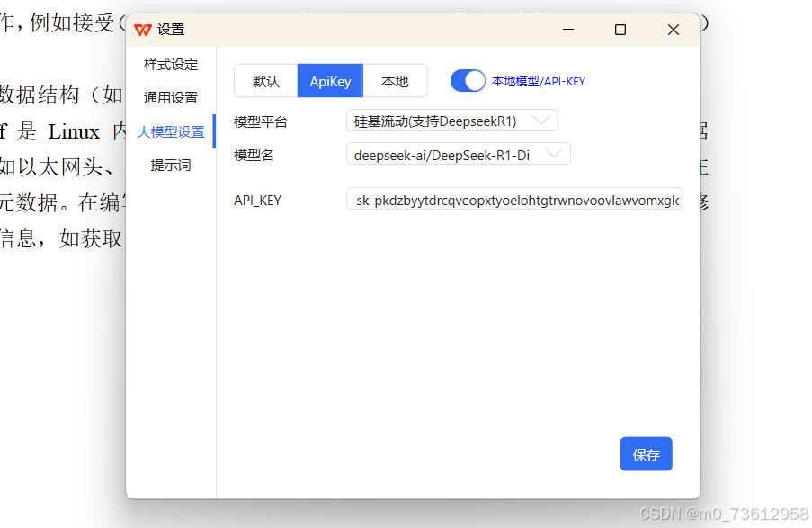The width and height of the screenshot is (812, 528).
Task: Switch to the 默认 tab
Action: [x=266, y=81]
